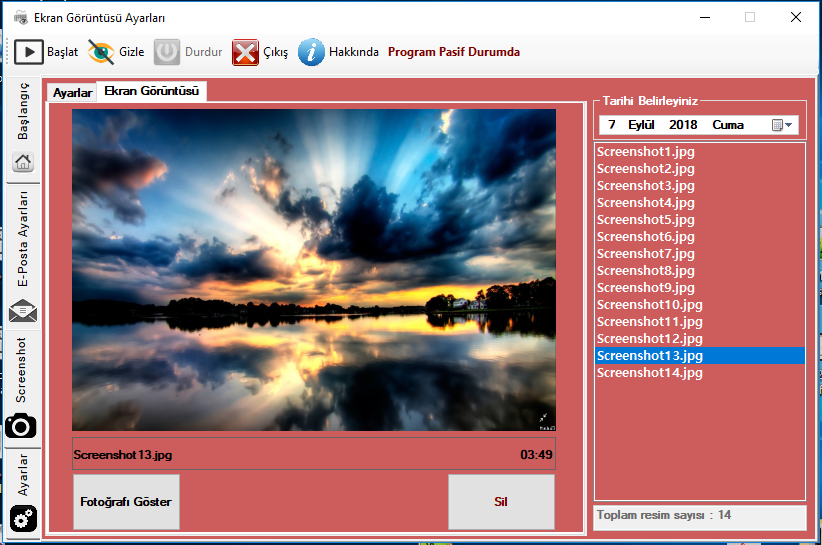Click the Screenshot vertical sidebar label

coord(21,370)
